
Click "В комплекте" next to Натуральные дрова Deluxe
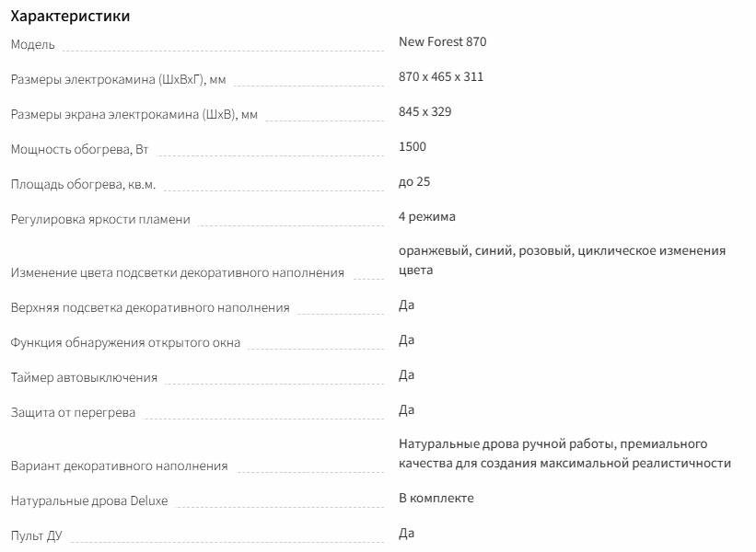tap(436, 498)
